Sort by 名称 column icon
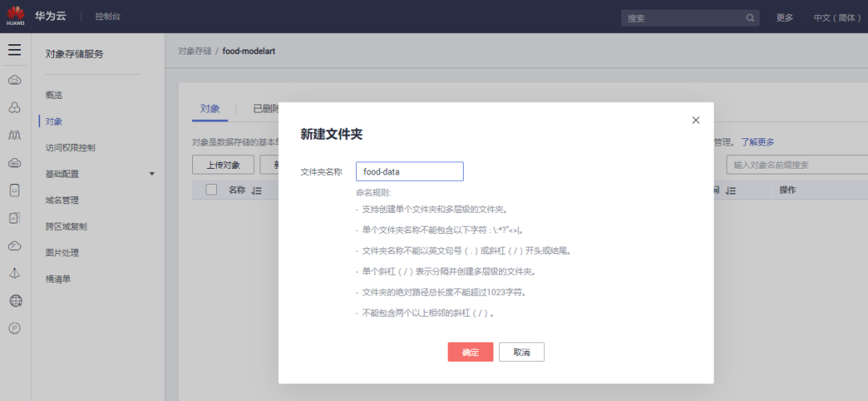 point(256,190)
